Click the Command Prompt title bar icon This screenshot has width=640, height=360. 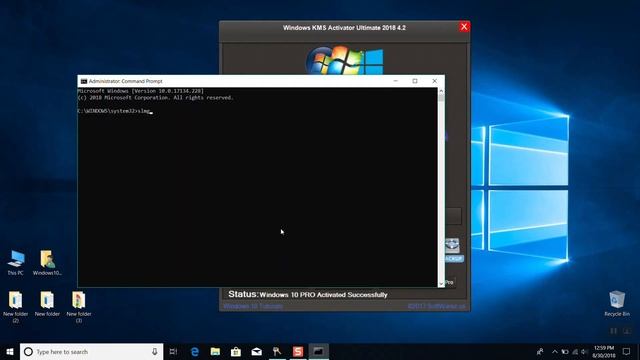84,81
